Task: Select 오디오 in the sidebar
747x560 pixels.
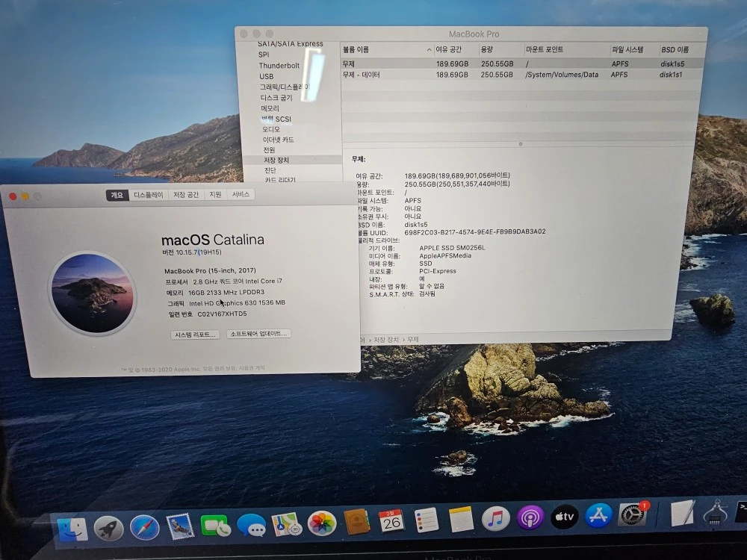Action: pos(271,129)
